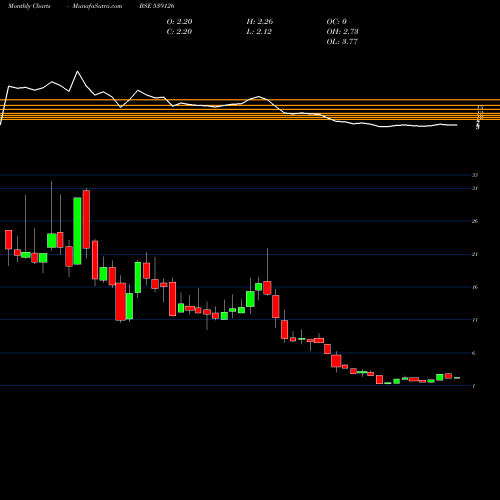Click the Monthly Charts title text

pos(29,6)
